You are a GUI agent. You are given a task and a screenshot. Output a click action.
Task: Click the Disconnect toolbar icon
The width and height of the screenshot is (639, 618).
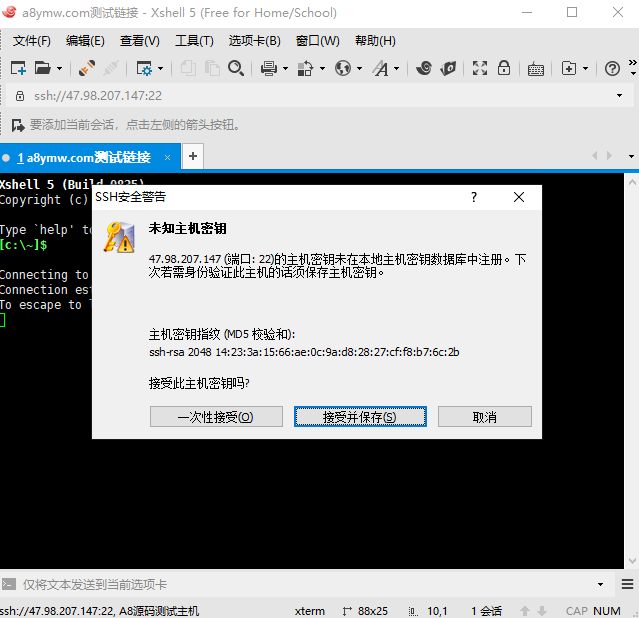point(110,68)
